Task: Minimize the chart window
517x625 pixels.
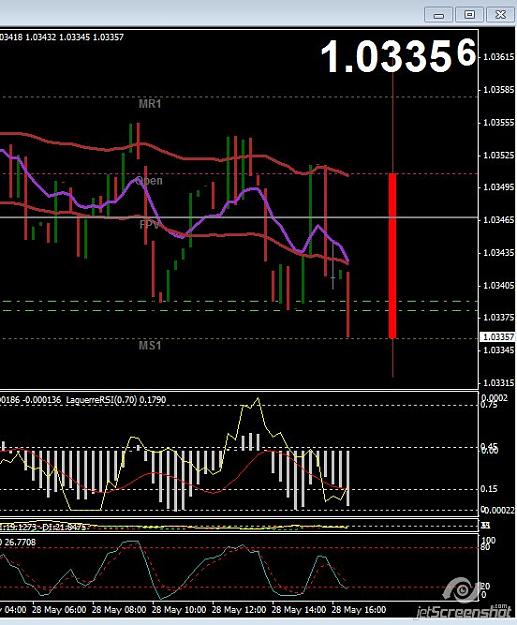Action: tap(438, 15)
